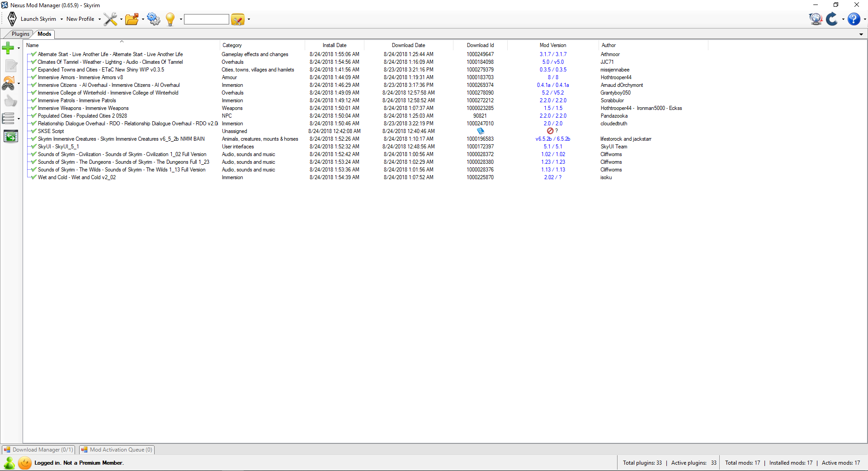868x471 pixels.
Task: Toggle Expanded Towns and Cities checkmark
Action: tap(34, 70)
